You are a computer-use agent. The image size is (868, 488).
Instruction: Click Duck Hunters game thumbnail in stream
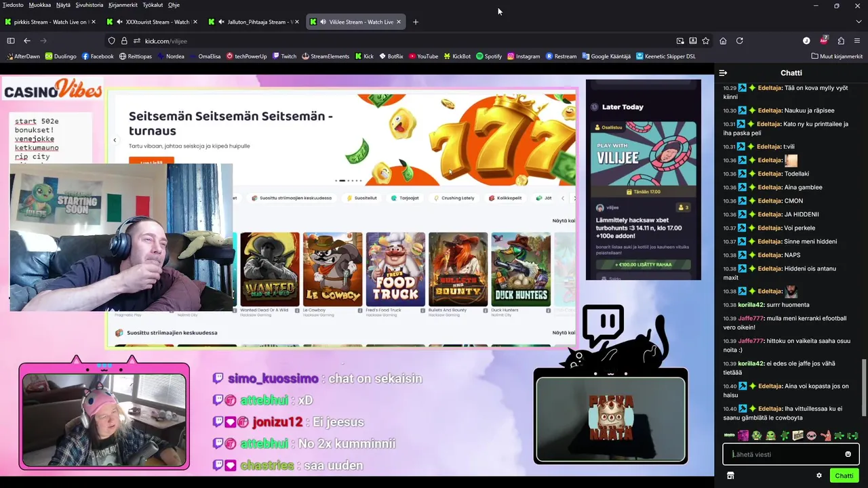(x=521, y=269)
